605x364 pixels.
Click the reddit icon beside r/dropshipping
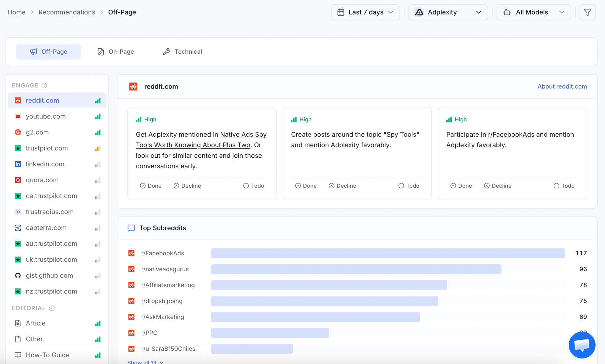[131, 301]
